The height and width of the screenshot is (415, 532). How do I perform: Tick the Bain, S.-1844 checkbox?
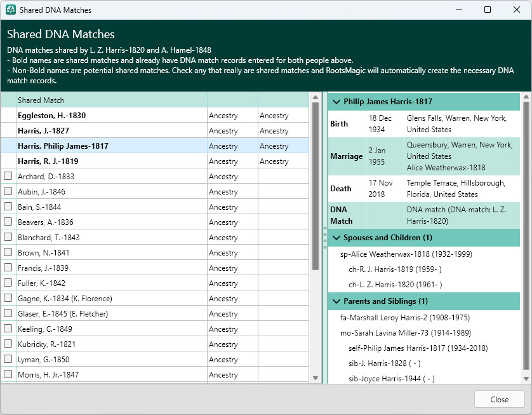tap(8, 207)
